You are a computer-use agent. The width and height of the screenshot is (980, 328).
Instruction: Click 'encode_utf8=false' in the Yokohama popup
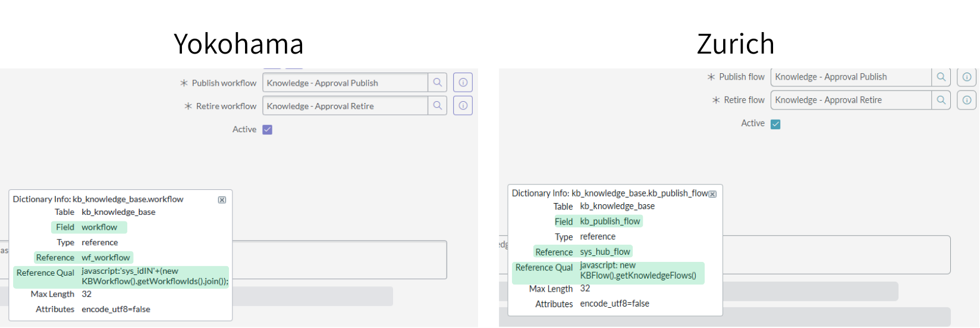[x=116, y=310]
